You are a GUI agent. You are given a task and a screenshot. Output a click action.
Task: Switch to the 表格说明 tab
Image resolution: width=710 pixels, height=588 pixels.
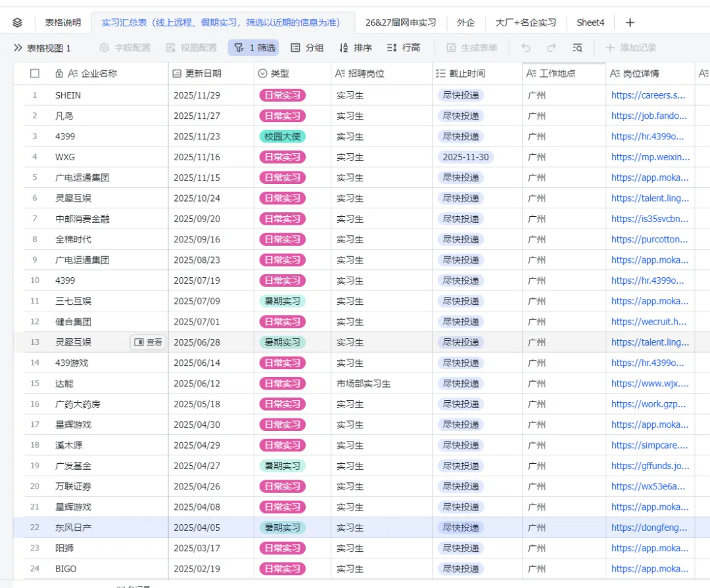click(62, 22)
